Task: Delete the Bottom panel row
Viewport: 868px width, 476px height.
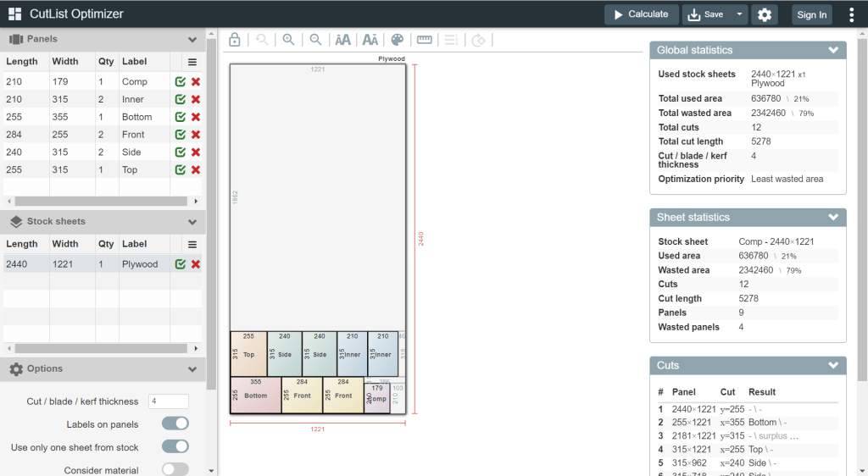Action: [x=196, y=117]
